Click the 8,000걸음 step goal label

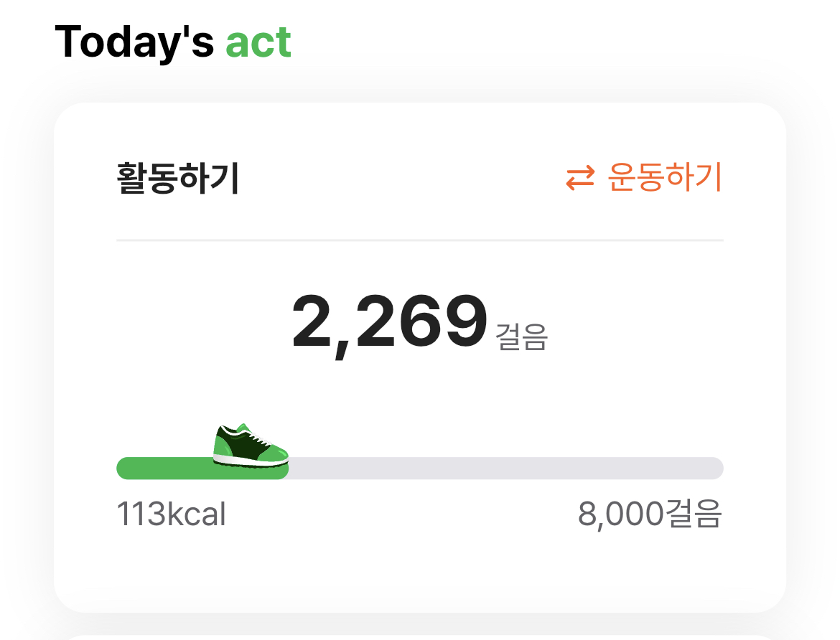click(649, 514)
